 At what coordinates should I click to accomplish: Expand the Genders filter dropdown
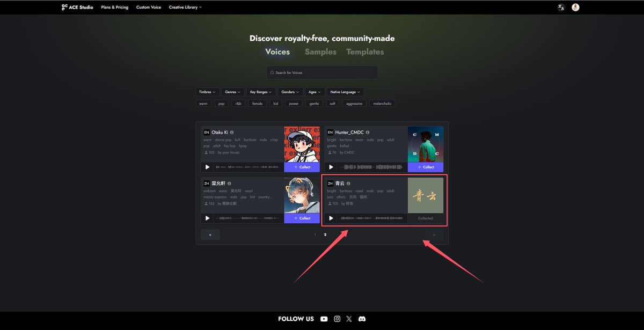click(290, 92)
